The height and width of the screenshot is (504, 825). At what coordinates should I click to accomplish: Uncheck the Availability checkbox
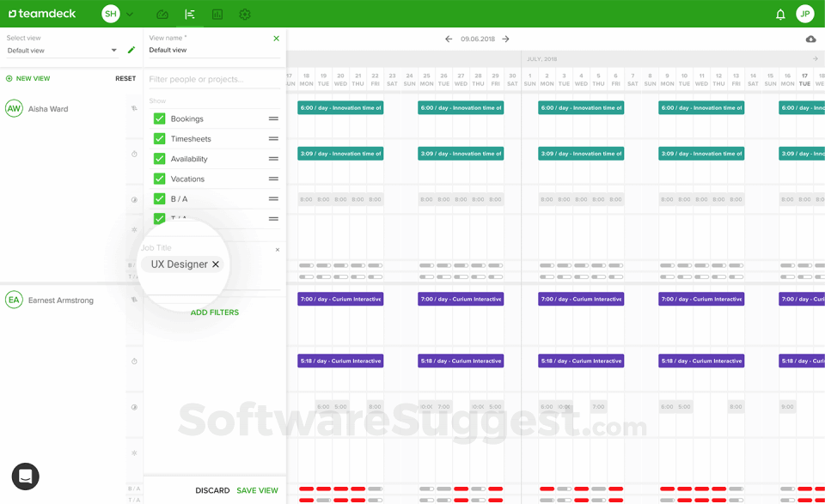pos(160,159)
